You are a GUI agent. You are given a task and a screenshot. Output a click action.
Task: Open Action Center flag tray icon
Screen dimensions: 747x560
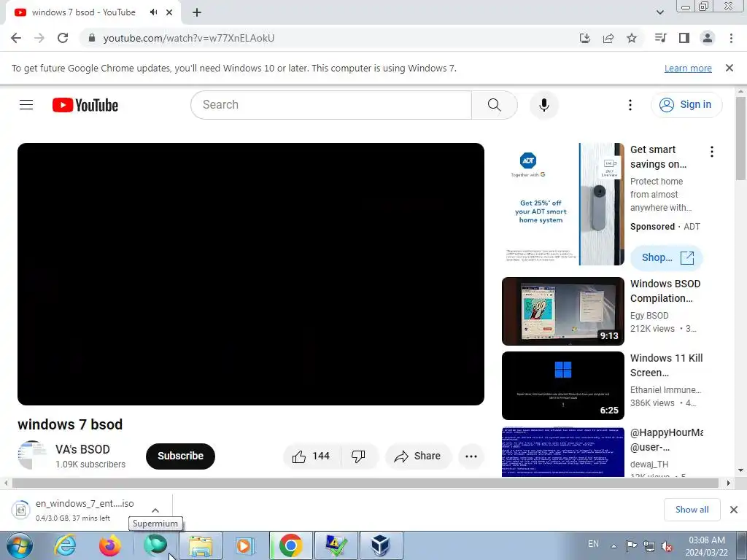631,546
